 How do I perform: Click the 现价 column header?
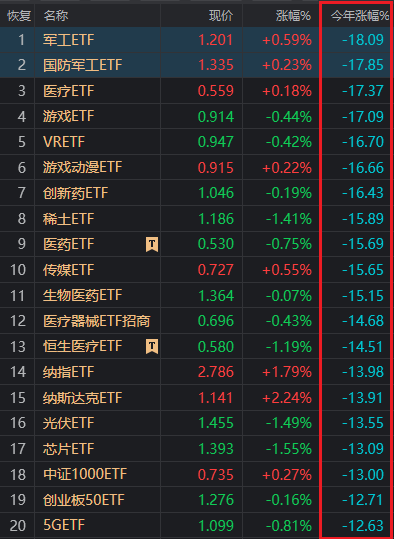pos(221,15)
